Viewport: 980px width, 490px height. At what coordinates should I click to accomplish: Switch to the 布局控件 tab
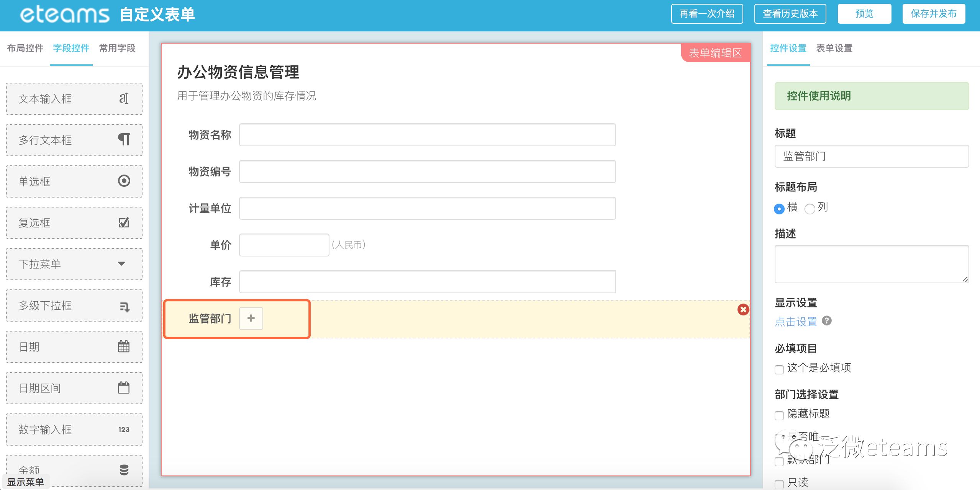25,48
